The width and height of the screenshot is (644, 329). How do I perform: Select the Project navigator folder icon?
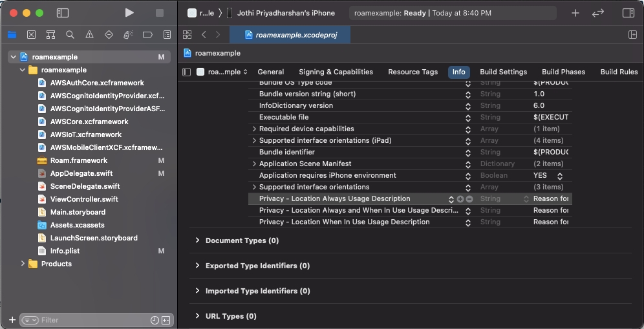(x=12, y=35)
